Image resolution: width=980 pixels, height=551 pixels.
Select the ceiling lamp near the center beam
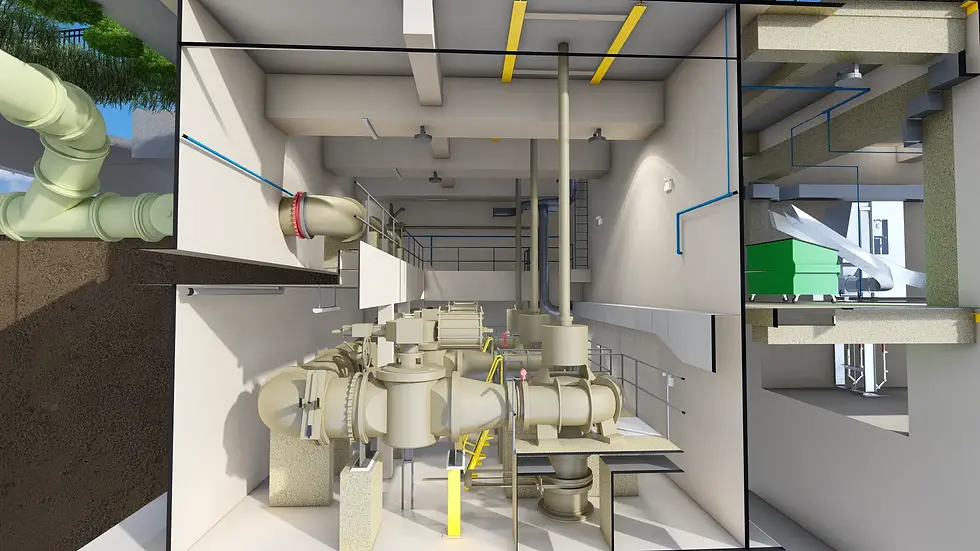coord(422,133)
